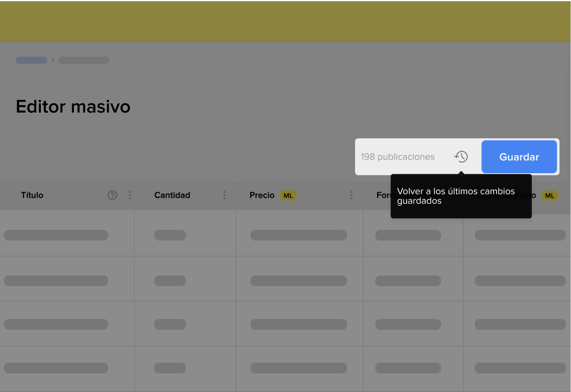Click the tooltip Volver a los últimos cambios guardados
Screen dimensions: 571x392
coord(461,196)
